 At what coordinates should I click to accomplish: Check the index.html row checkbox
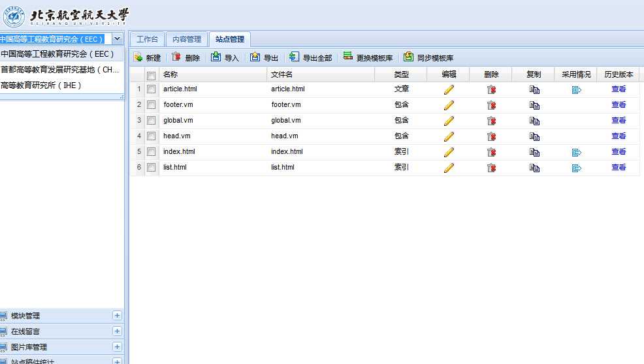pos(151,151)
